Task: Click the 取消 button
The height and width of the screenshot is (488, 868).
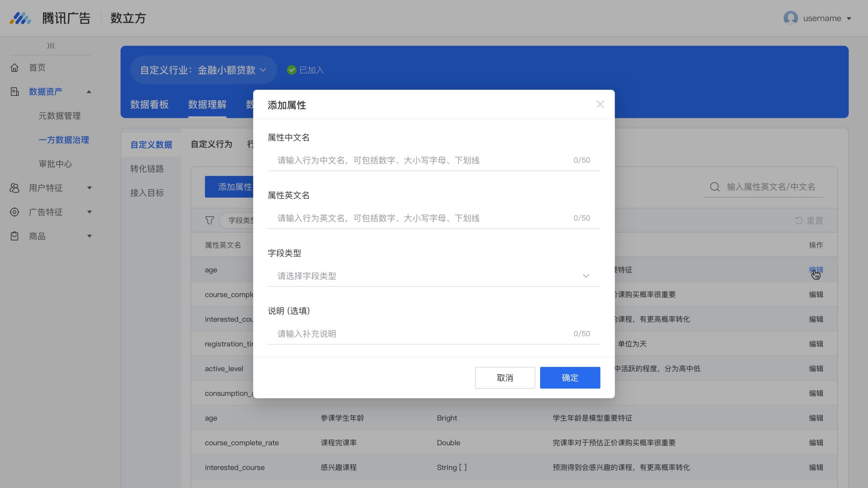Action: pos(505,378)
